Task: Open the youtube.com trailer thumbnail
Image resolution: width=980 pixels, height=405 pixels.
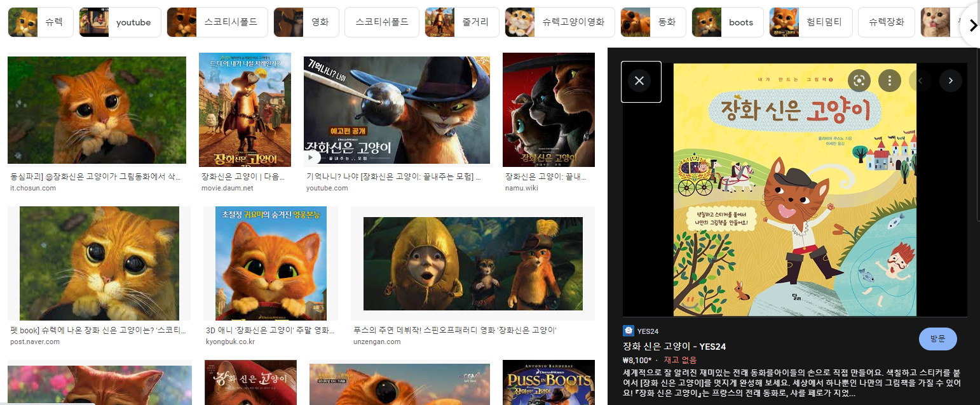Action: (397, 110)
